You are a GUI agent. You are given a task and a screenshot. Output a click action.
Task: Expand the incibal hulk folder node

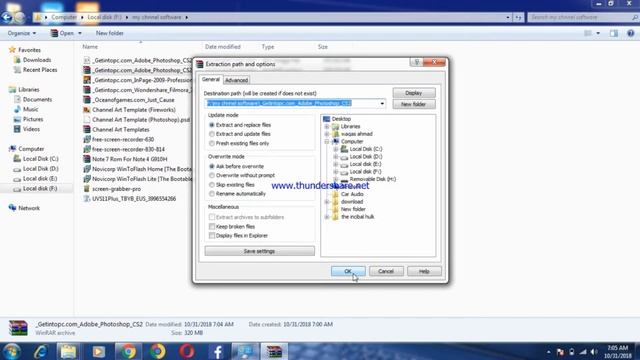click(x=327, y=217)
